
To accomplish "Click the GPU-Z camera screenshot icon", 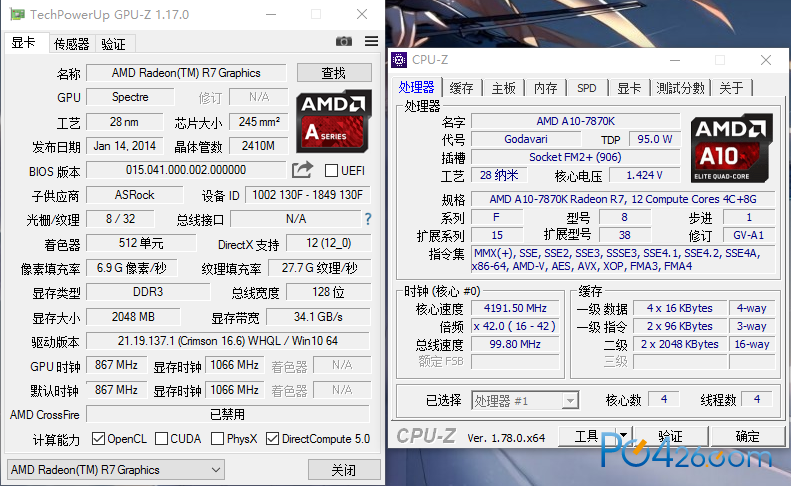I will click(x=344, y=41).
